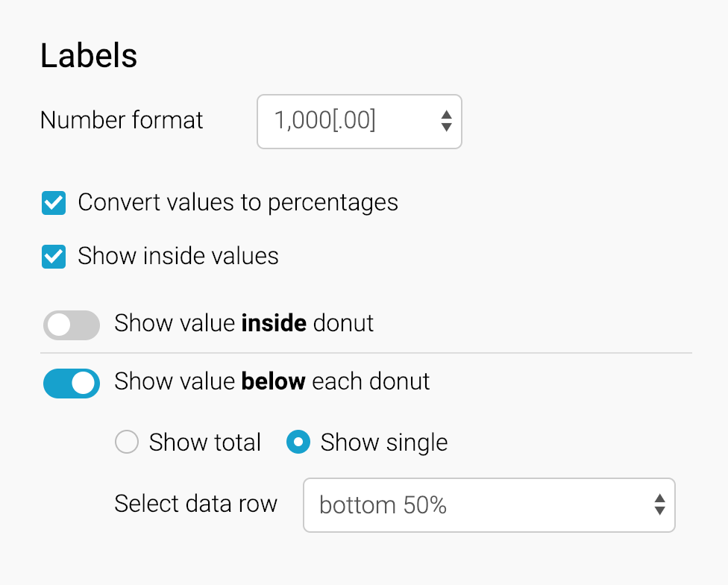Click the "Convert values to percentages" label text

[238, 203]
